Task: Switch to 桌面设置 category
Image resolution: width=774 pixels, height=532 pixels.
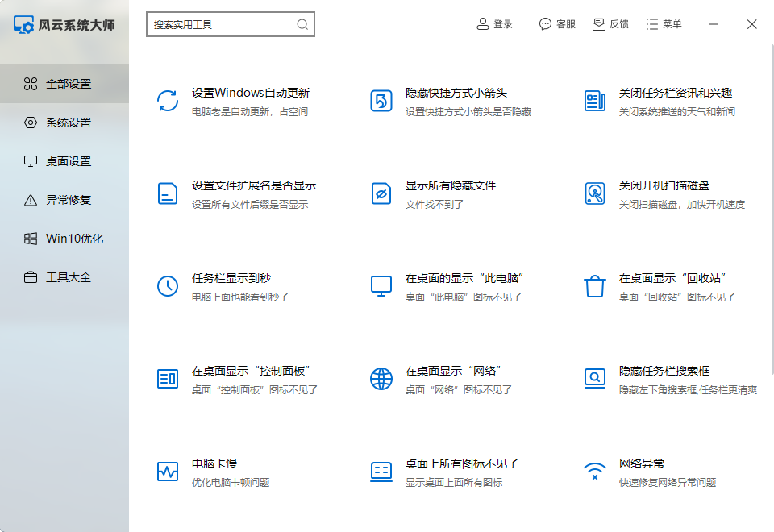Action: 64,161
